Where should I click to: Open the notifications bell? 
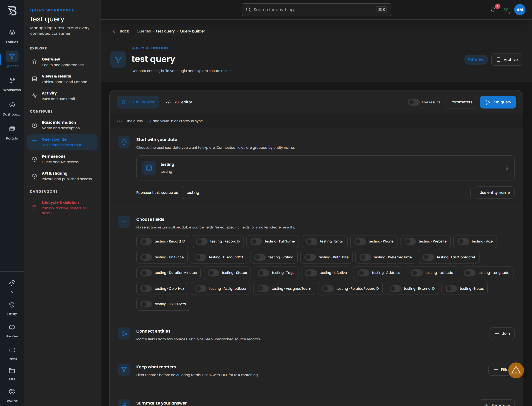tap(493, 10)
